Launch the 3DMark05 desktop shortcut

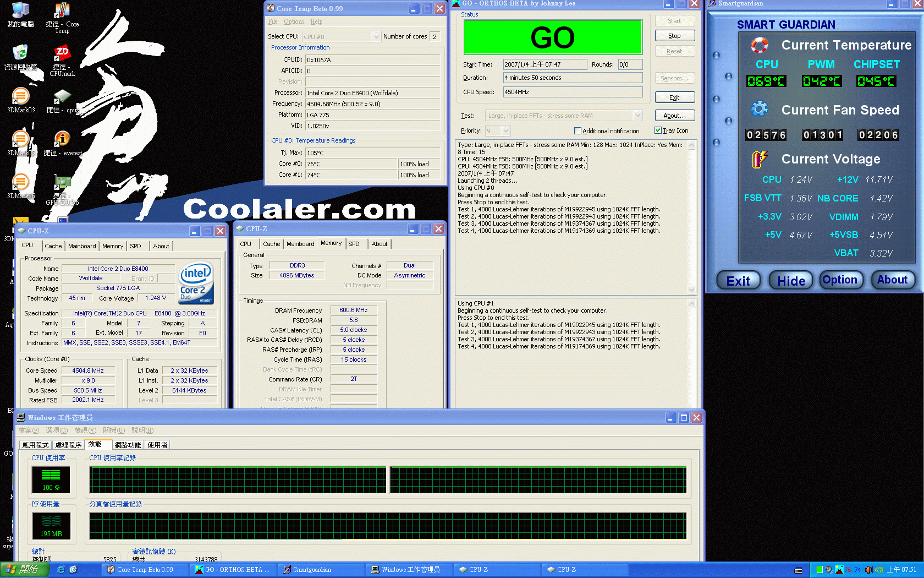pyautogui.click(x=20, y=143)
